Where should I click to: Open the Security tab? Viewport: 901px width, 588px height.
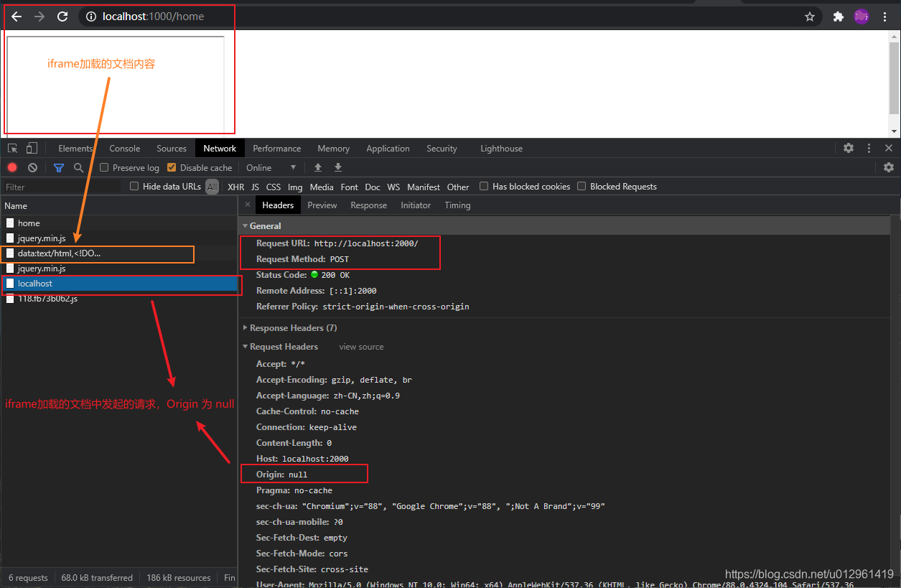(442, 149)
